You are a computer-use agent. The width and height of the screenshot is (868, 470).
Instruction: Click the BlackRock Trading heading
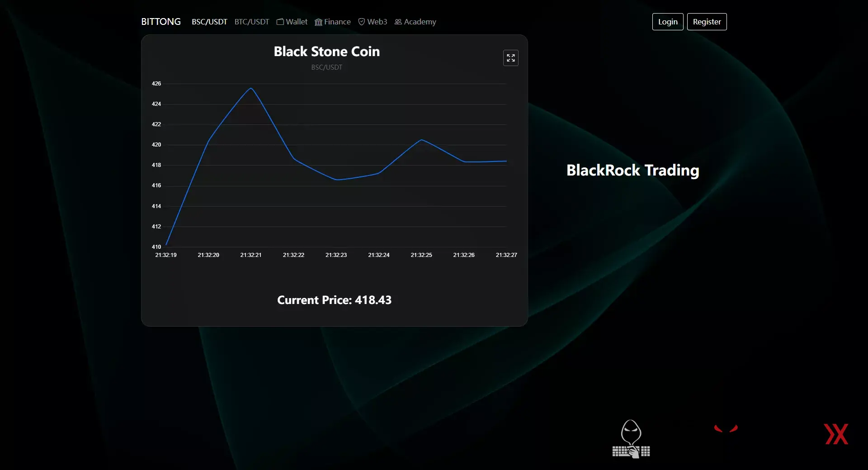click(633, 171)
